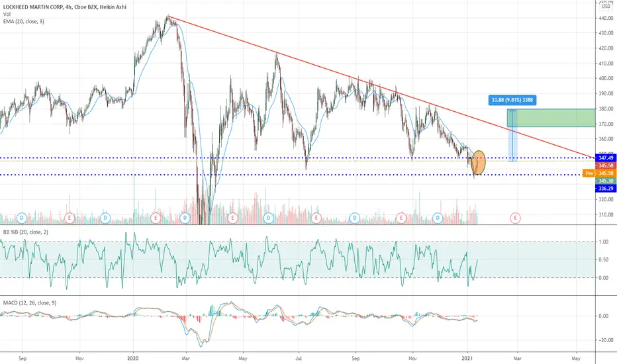The height and width of the screenshot is (364, 617).
Task: Click the dividend D marker at Sep 2020
Action: (x=355, y=218)
